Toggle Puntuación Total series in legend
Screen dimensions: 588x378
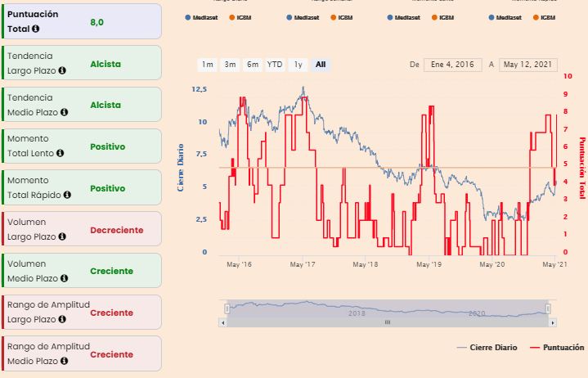(557, 348)
